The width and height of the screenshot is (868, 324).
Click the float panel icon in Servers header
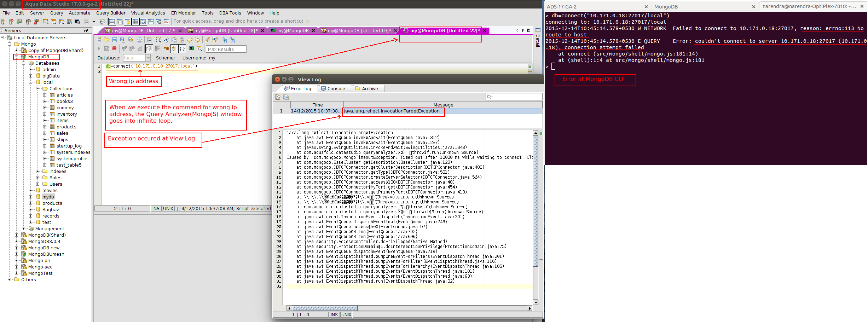(x=86, y=31)
